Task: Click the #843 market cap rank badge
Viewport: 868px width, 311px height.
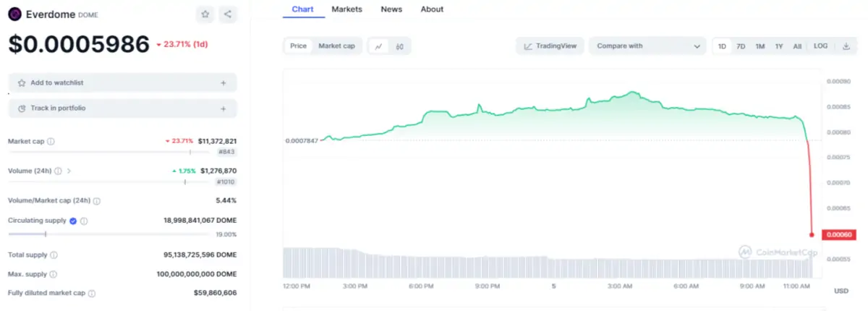Action: (226, 152)
